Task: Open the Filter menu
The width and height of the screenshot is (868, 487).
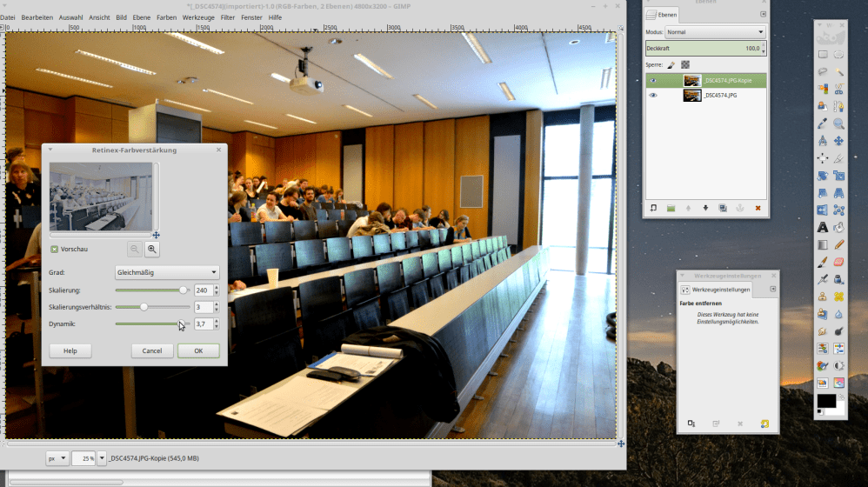Action: 227,17
